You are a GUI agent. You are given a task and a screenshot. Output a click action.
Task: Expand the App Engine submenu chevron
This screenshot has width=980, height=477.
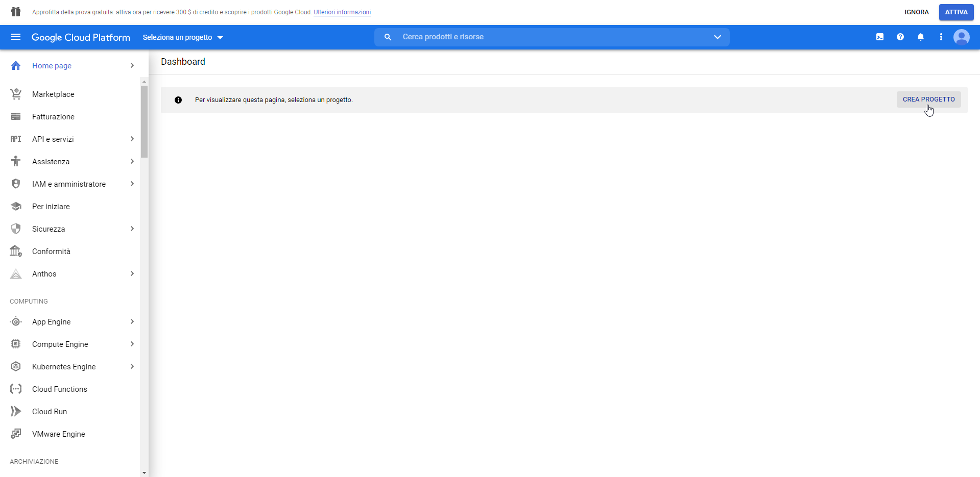point(132,321)
